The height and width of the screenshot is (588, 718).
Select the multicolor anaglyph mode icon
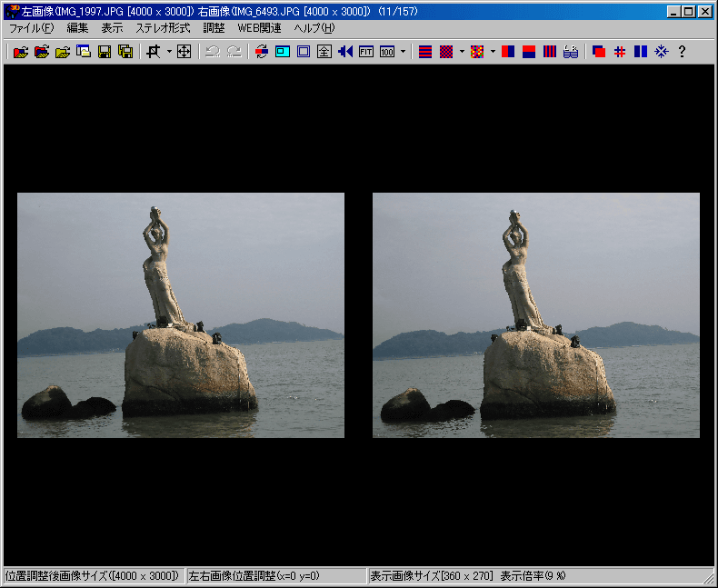pyautogui.click(x=477, y=51)
